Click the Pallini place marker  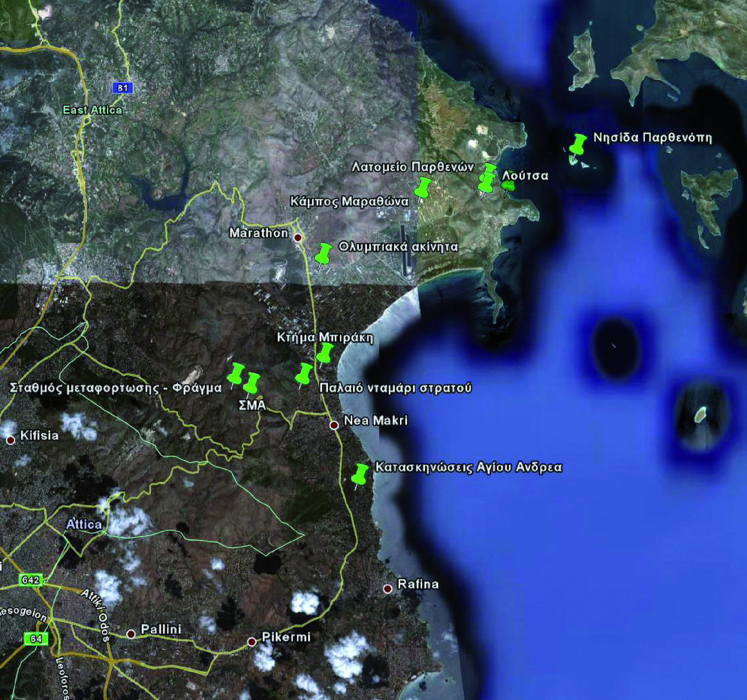[x=131, y=635]
